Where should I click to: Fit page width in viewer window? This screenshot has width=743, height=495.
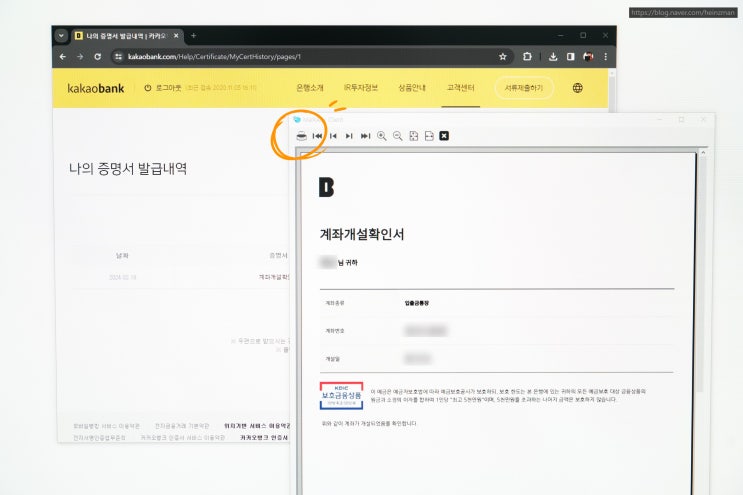(429, 136)
